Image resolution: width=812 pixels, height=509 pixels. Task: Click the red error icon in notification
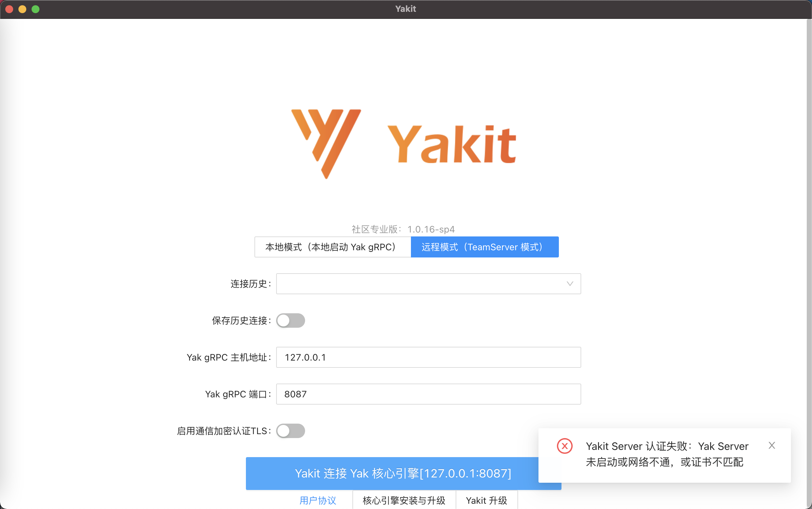564,446
